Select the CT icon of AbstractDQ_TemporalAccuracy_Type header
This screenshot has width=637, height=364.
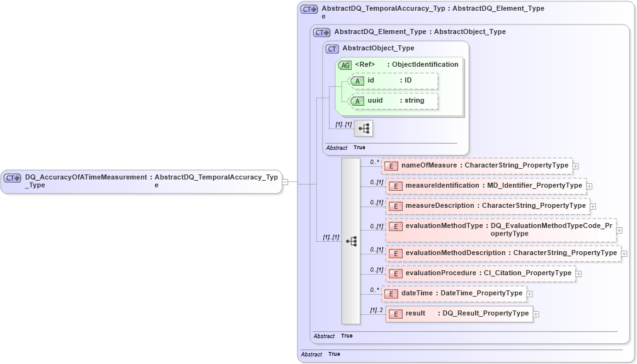pos(308,9)
